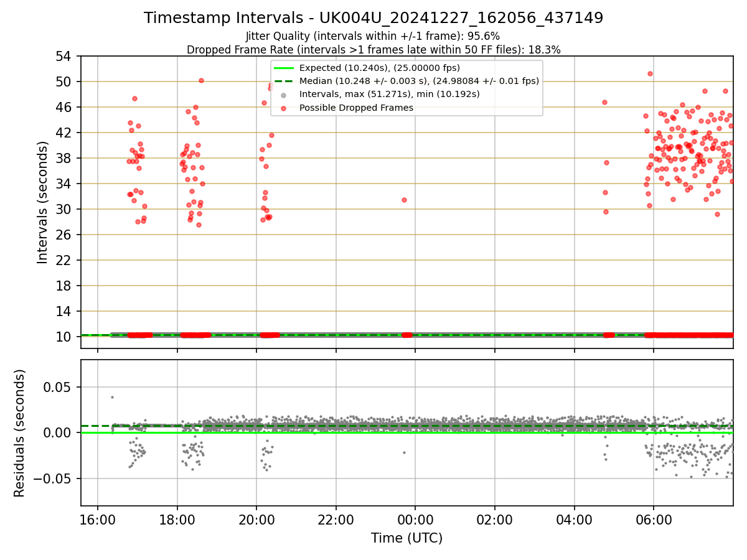Click the isolated gray residual point below zero near 00:00
Image resolution: width=747 pixels, height=560 pixels.
404,452
